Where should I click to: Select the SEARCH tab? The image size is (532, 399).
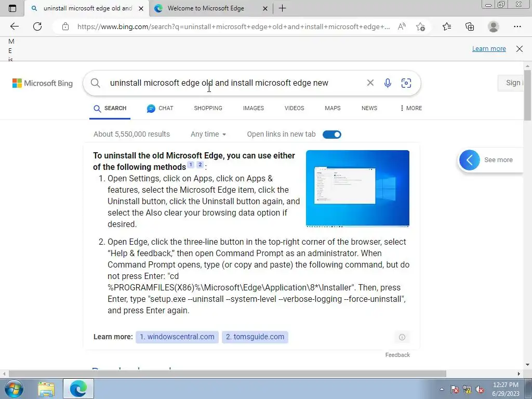[x=110, y=108]
